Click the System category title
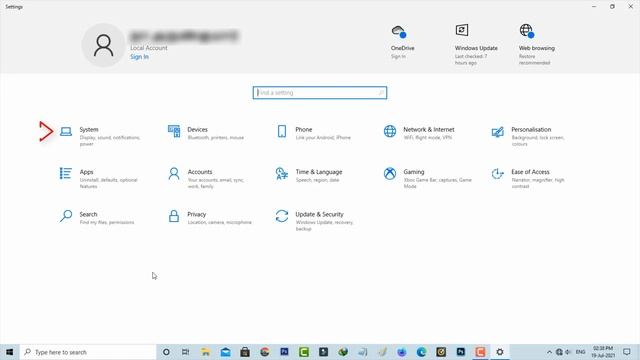This screenshot has height=360, width=640. pos(89,129)
